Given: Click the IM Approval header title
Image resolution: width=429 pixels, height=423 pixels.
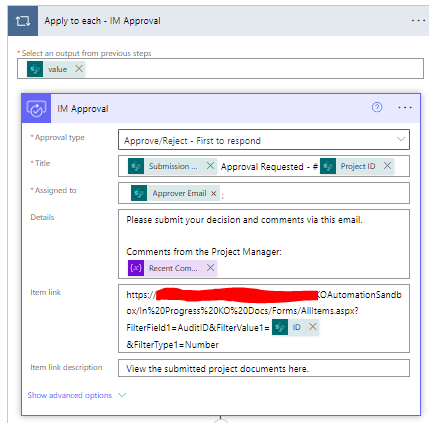Looking at the screenshot, I should [83, 109].
